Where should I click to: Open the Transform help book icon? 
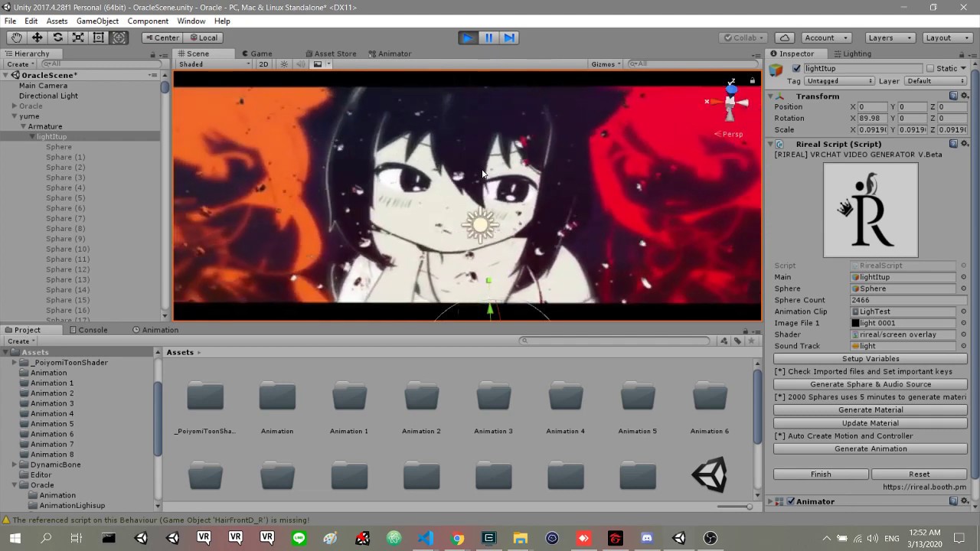tap(954, 96)
